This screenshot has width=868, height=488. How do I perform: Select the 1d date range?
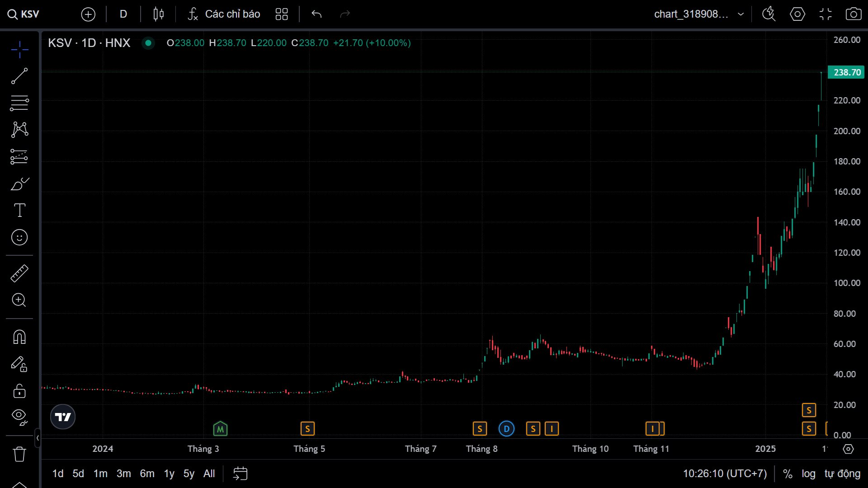[58, 474]
